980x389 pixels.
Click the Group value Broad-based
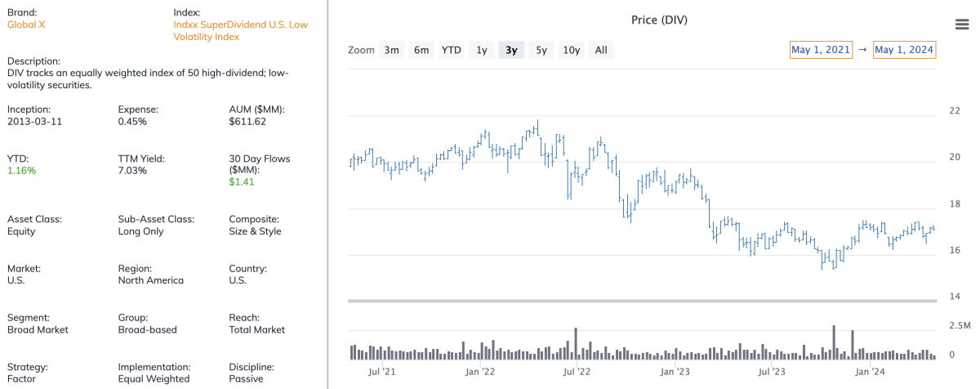[148, 329]
